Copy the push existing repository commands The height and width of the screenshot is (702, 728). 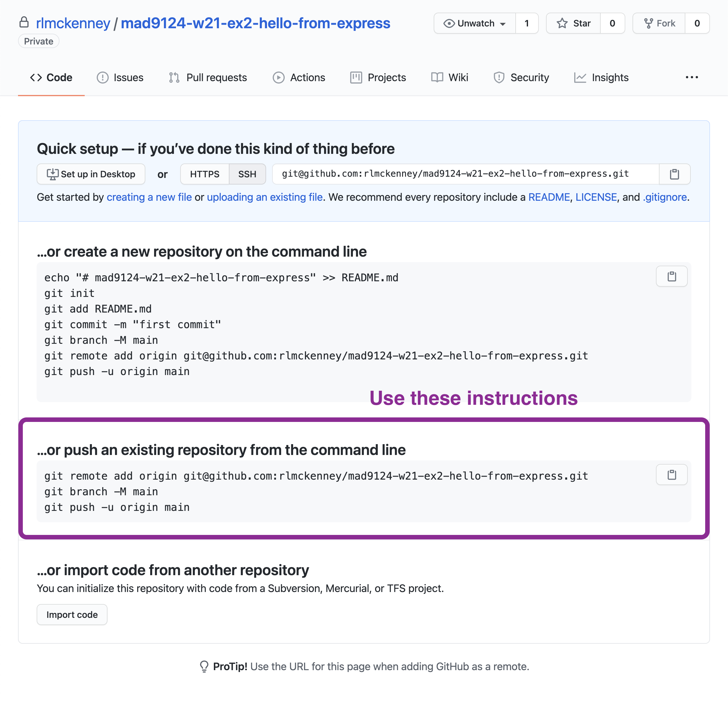[x=672, y=475]
